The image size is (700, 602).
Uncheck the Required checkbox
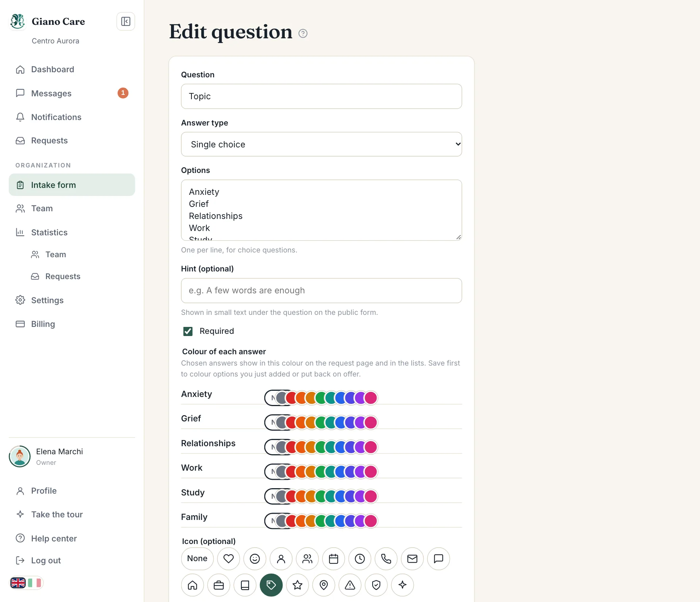pyautogui.click(x=188, y=331)
